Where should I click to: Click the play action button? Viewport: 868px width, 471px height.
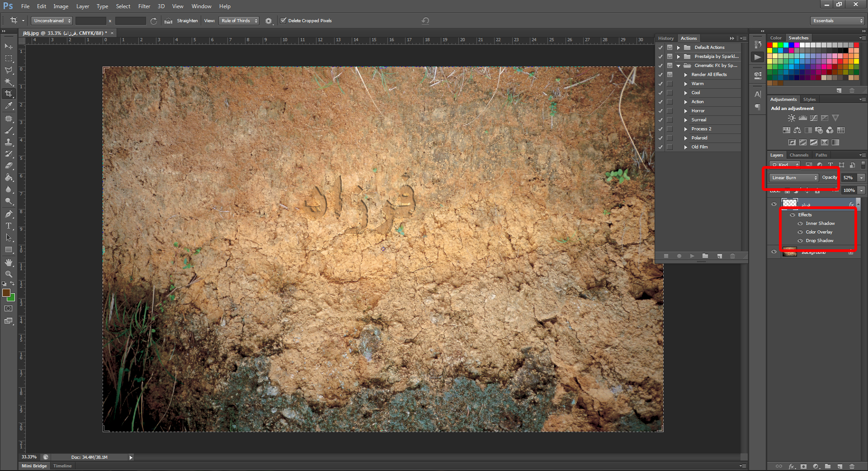point(692,256)
